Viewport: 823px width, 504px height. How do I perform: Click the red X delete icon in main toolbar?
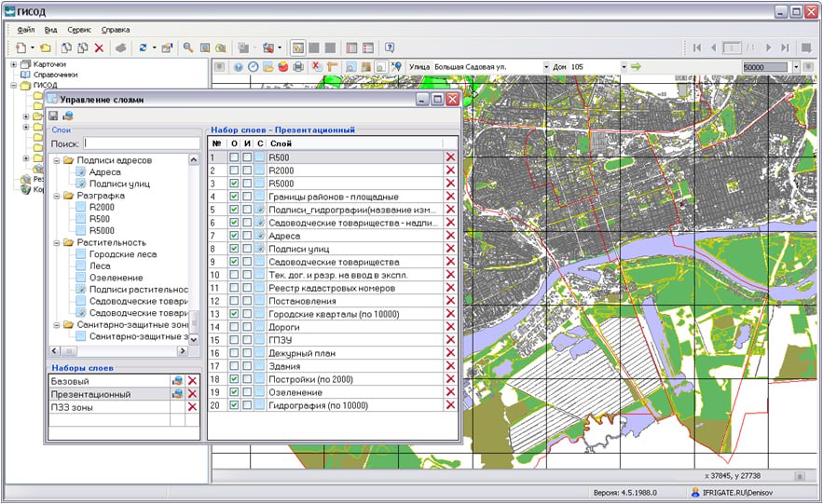pos(99,48)
